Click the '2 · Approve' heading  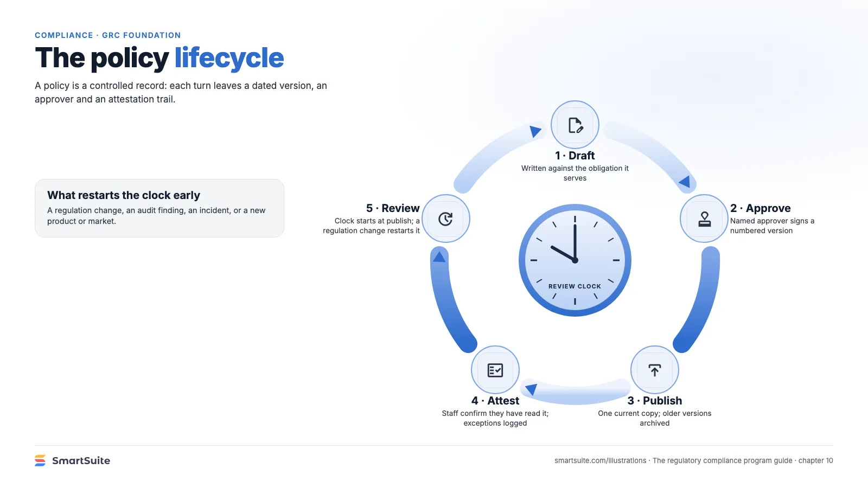[x=760, y=208]
